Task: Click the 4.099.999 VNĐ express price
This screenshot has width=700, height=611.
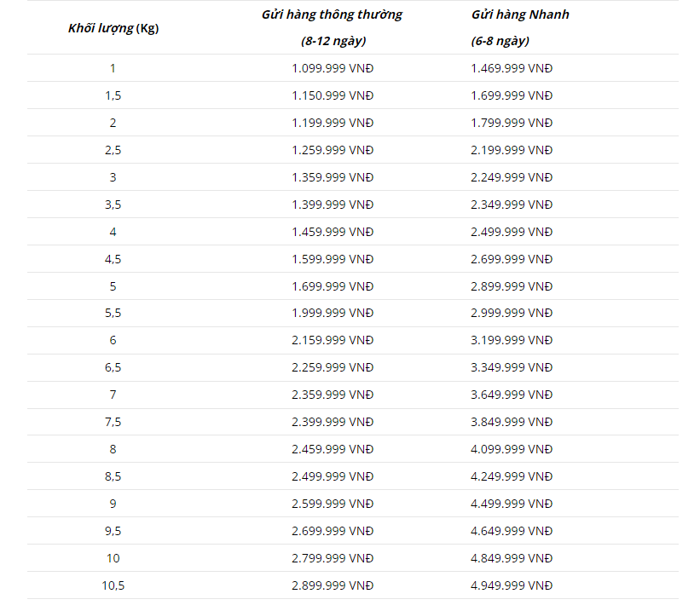Action: (x=512, y=449)
